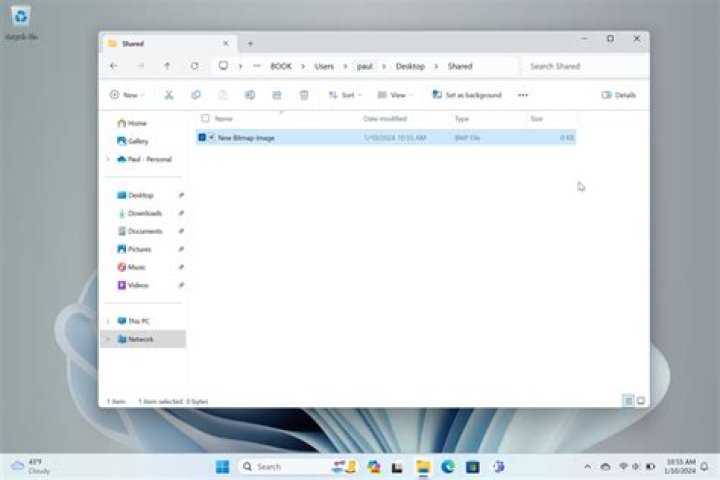Open Recycle Bin on the desktop

point(21,23)
